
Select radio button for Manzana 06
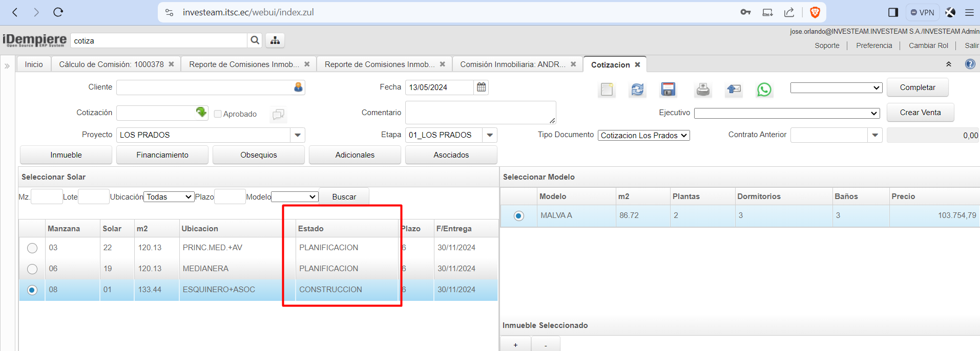[x=32, y=269]
